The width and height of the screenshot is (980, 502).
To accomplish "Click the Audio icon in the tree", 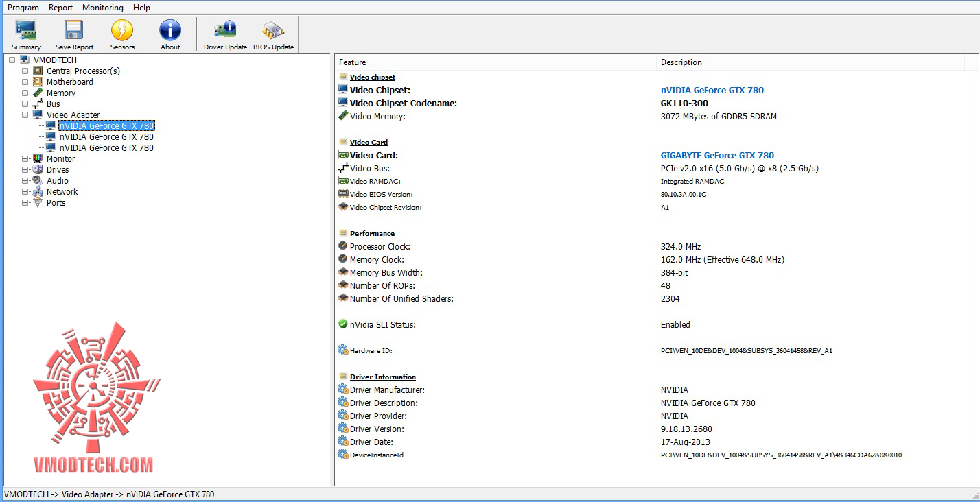I will pos(38,180).
